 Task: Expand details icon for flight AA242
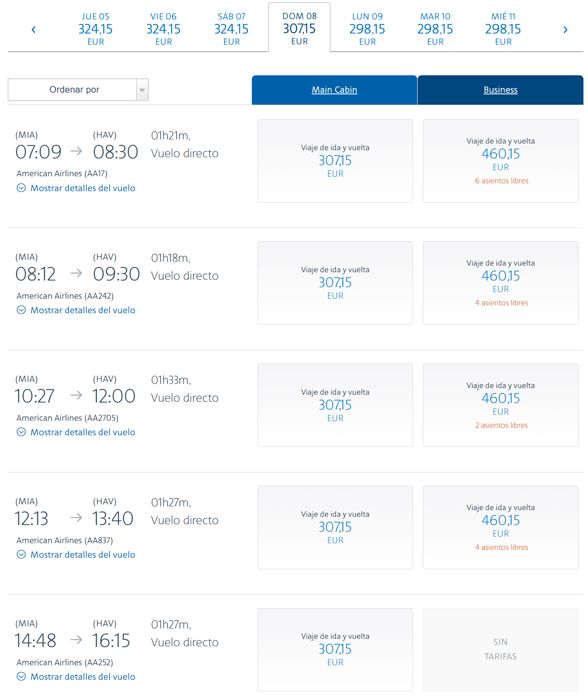click(21, 310)
